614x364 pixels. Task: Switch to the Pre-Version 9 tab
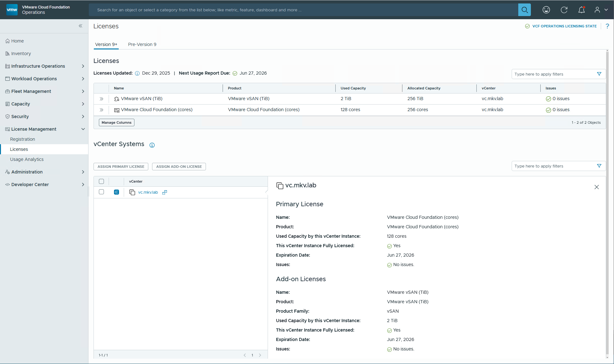click(x=142, y=44)
